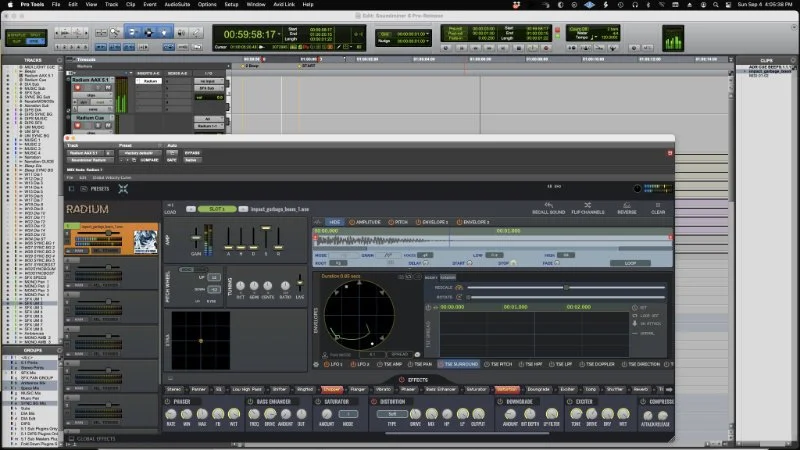Click the Stop transport button

click(518, 48)
